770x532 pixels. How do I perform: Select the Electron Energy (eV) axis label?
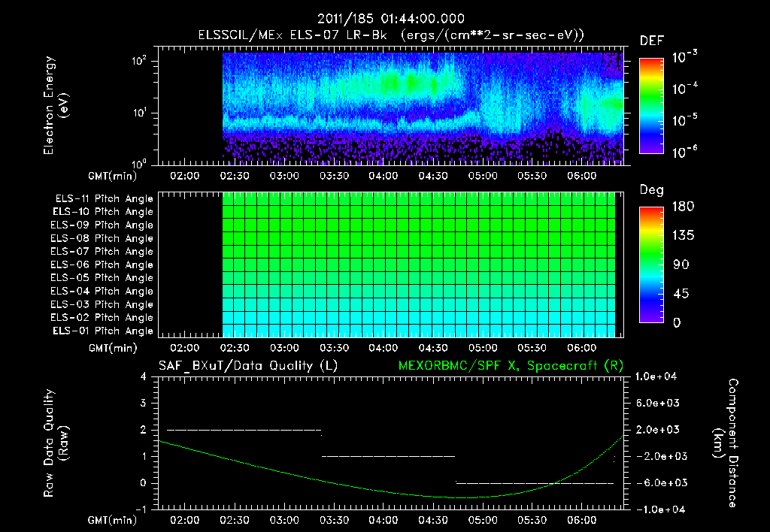(56, 105)
